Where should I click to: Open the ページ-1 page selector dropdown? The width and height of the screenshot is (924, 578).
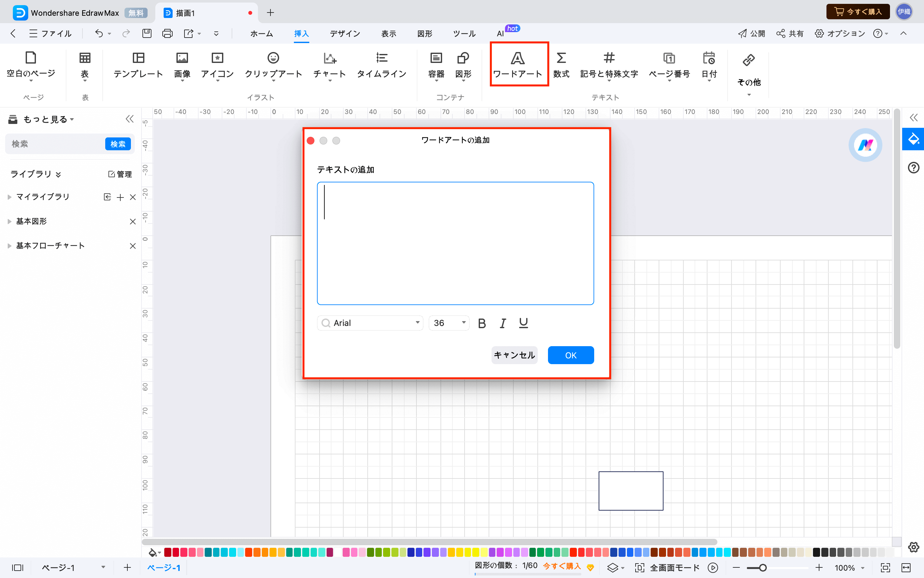[73, 568]
